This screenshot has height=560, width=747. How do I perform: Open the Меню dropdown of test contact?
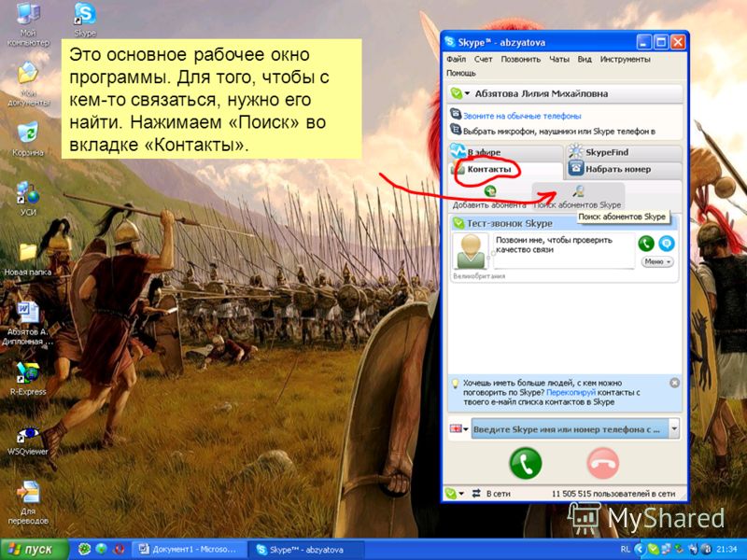(657, 261)
